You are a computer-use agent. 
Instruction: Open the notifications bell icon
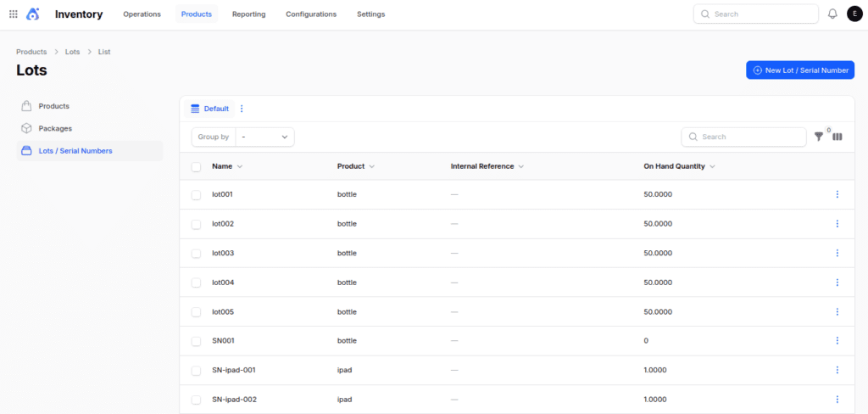point(832,14)
